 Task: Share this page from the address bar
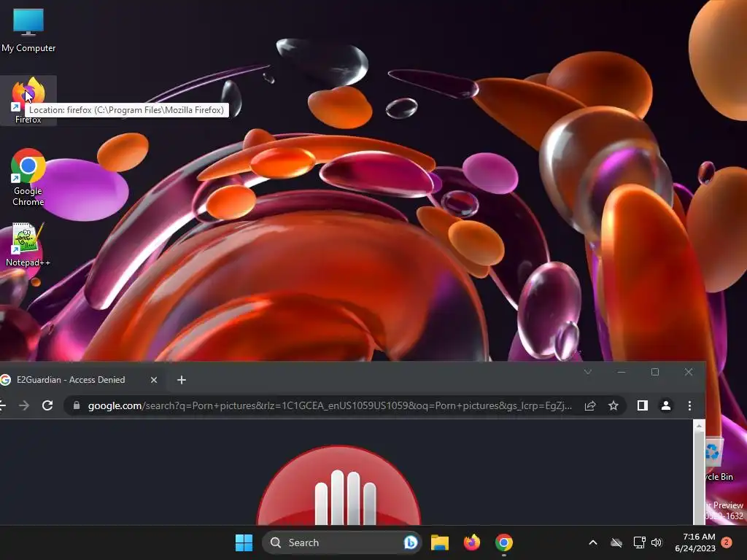590,405
